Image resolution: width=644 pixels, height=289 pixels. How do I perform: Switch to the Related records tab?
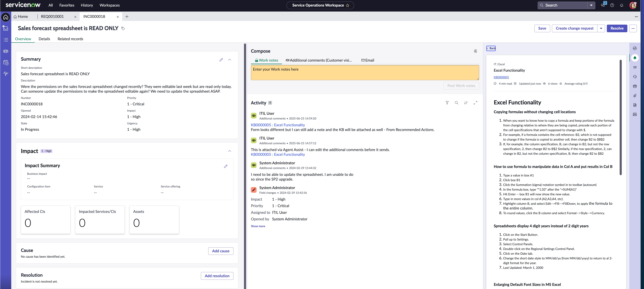[70, 39]
